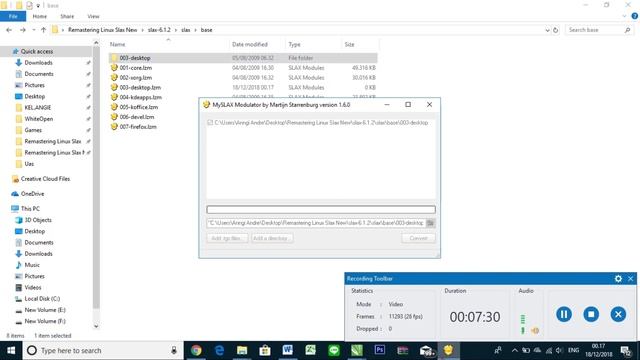The image size is (640, 360).
Task: Select This PC in navigation pane
Action: point(30,209)
